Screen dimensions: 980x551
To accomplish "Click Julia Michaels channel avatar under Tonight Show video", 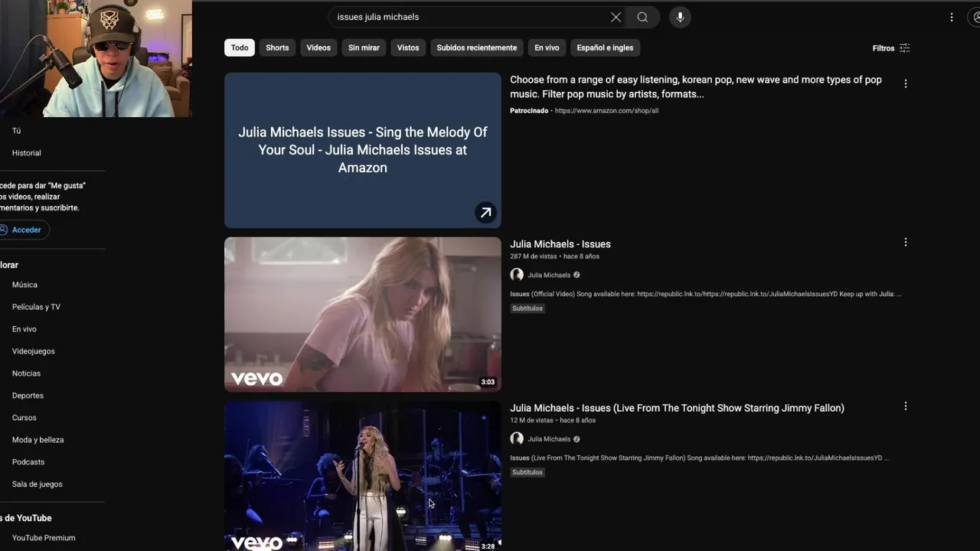I will click(517, 439).
